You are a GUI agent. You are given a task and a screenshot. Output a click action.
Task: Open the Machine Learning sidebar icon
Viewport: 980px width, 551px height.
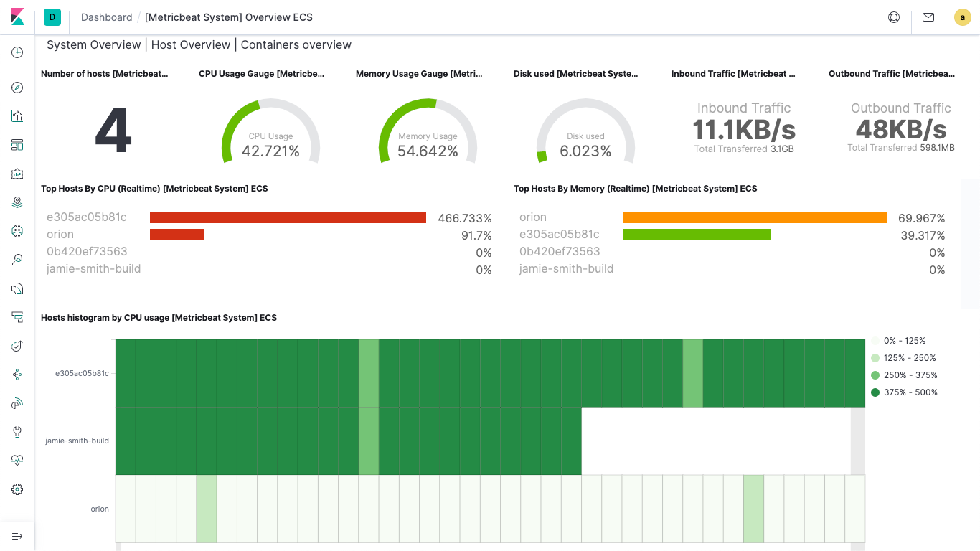[x=17, y=231]
